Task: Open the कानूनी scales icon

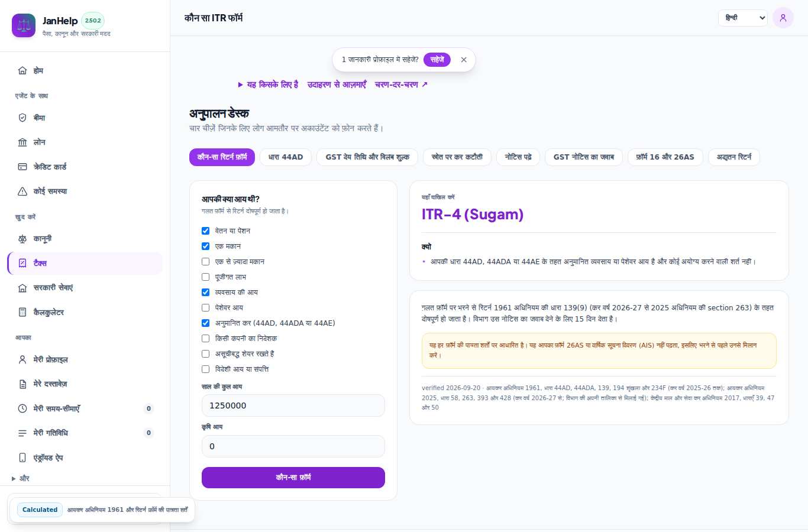Action: 22,239
